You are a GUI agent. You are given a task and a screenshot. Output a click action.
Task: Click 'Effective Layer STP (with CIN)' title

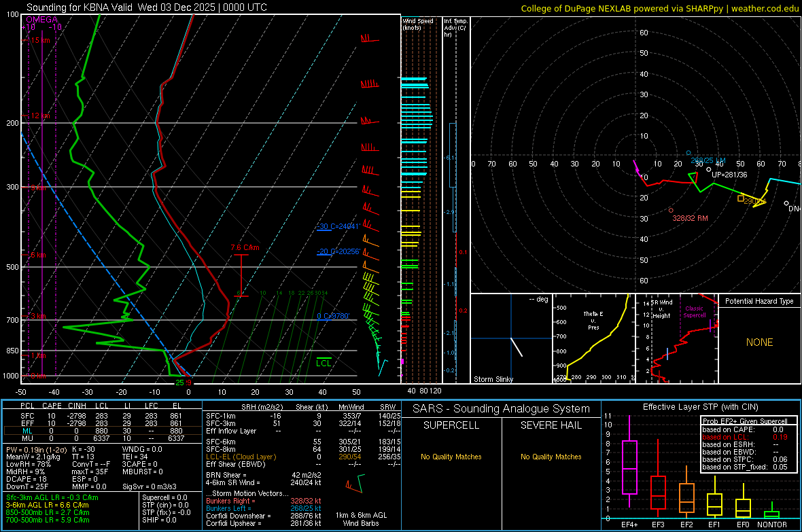pyautogui.click(x=700, y=407)
